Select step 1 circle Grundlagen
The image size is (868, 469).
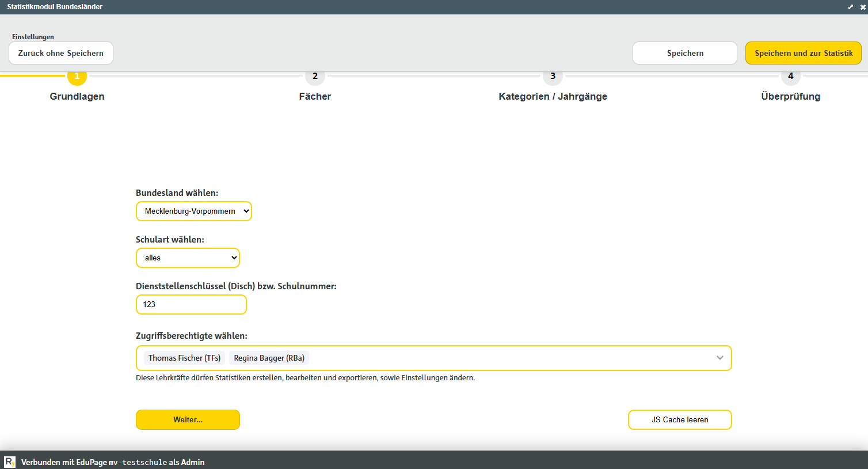[77, 76]
